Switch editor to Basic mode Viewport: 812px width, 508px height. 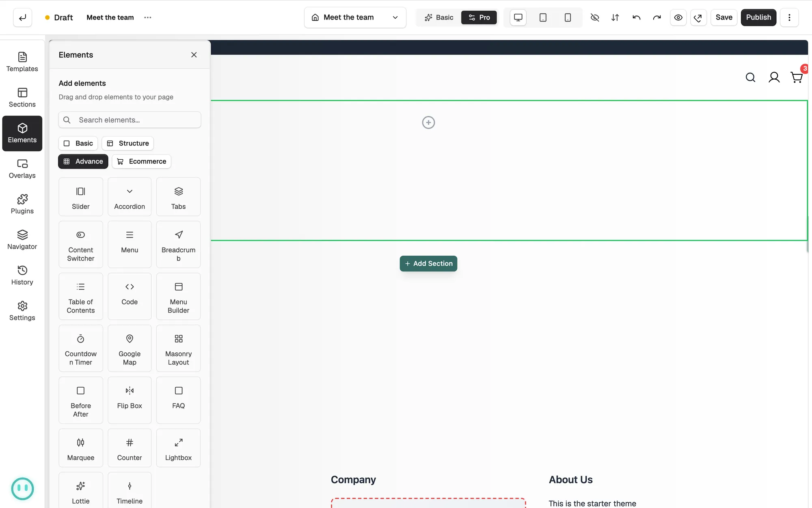(x=439, y=17)
